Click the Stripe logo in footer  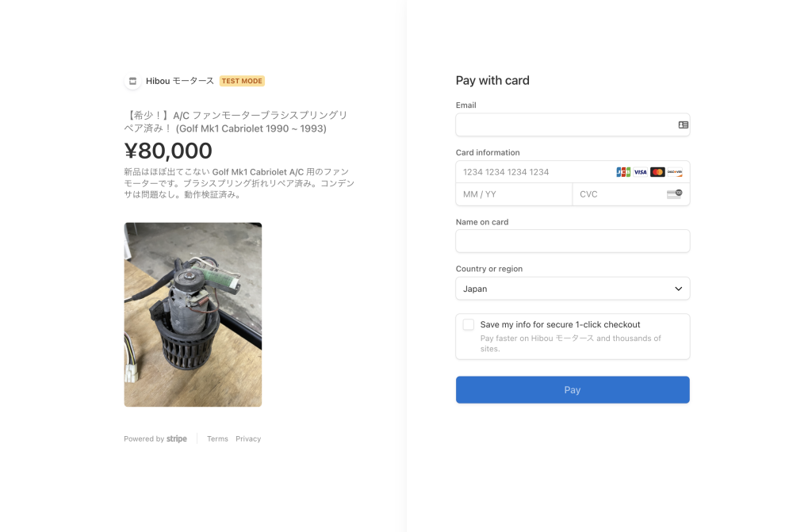click(177, 438)
